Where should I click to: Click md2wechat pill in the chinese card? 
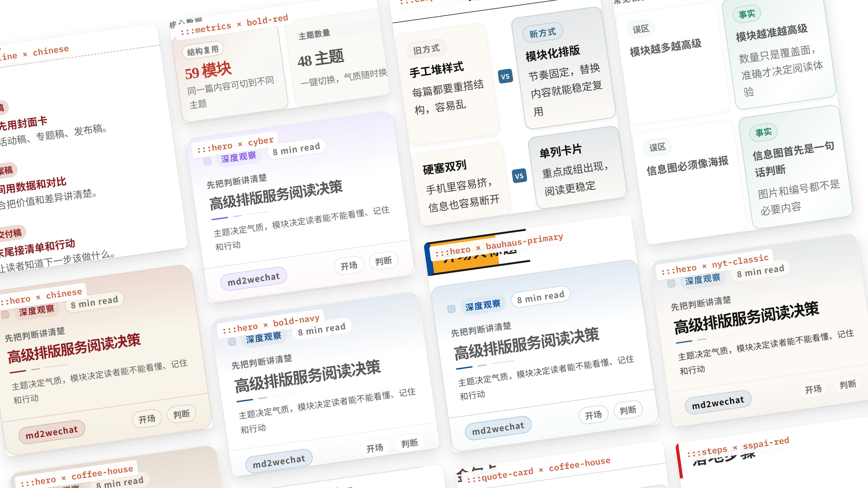(52, 432)
